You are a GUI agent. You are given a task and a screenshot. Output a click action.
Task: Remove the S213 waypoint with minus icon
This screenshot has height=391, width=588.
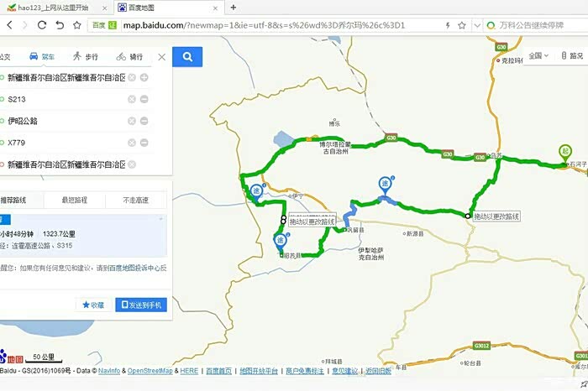pyautogui.click(x=144, y=99)
